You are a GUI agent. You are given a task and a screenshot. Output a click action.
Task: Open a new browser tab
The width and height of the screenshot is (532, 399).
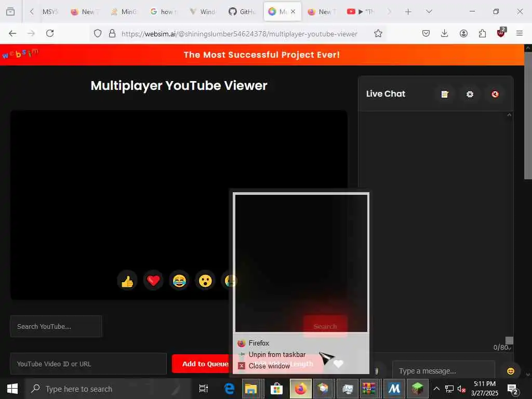click(x=408, y=12)
